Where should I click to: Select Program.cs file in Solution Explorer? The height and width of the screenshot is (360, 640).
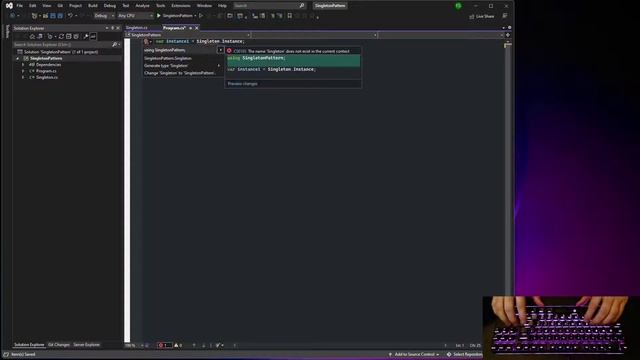[46, 71]
